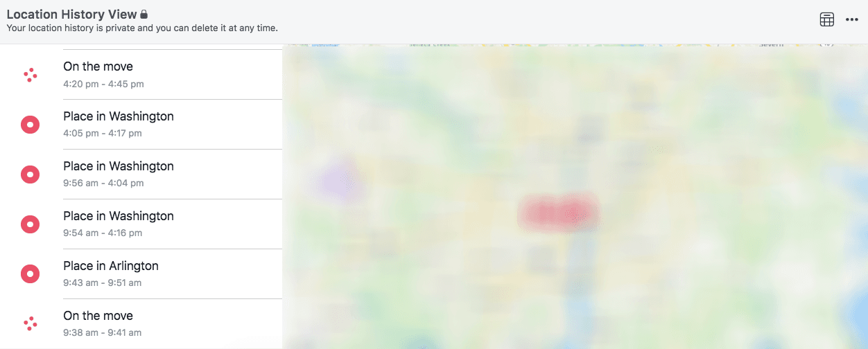Select On the move 9:38 am entry
This screenshot has height=349, width=868.
(x=141, y=324)
